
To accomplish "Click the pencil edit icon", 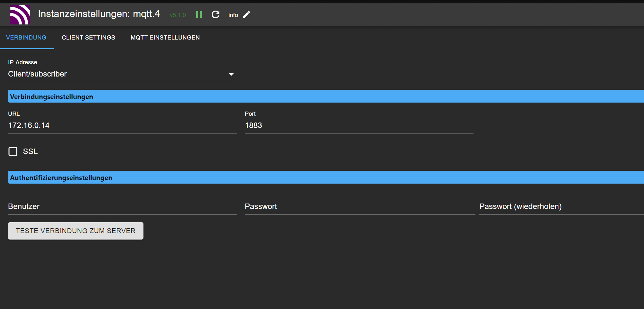I will [246, 14].
